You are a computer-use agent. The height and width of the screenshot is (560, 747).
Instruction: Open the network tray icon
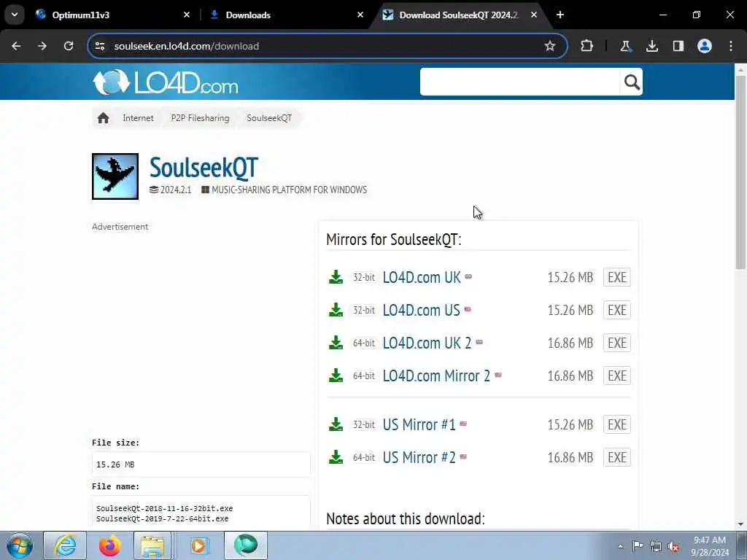(x=656, y=547)
